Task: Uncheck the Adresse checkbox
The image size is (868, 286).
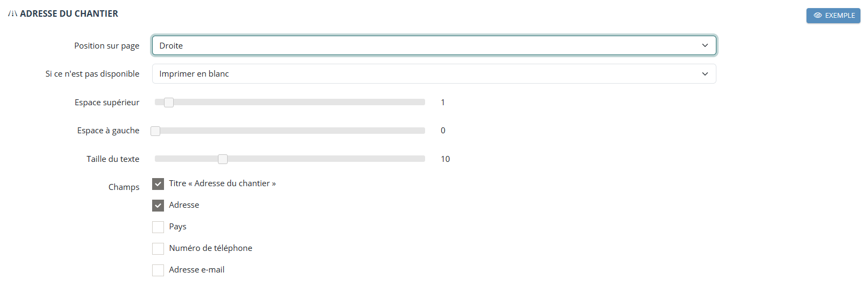Action: click(158, 206)
